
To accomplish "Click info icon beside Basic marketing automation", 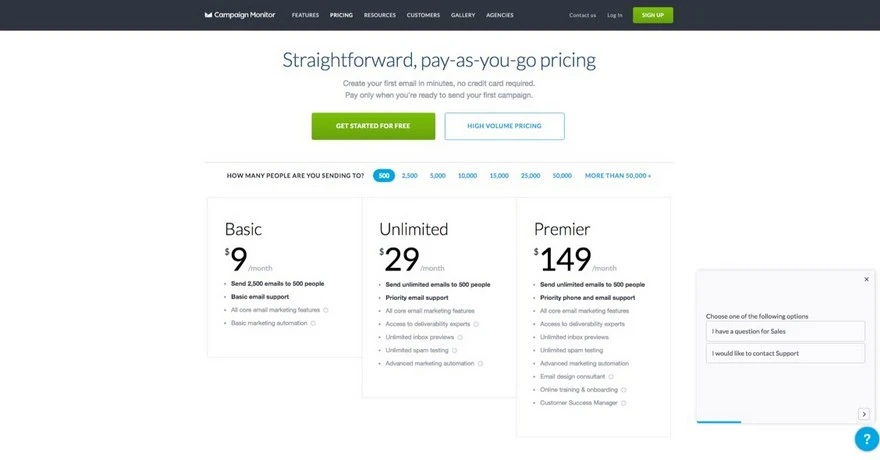I will 313,323.
